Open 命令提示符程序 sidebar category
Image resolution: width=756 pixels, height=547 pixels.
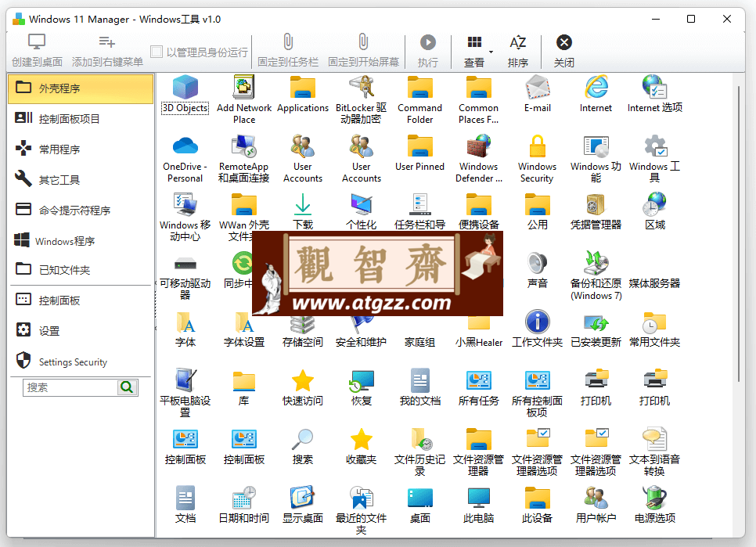(x=81, y=211)
